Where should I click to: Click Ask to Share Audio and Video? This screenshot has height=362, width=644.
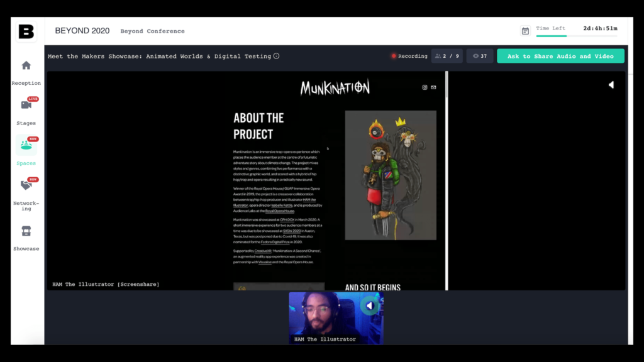(560, 56)
